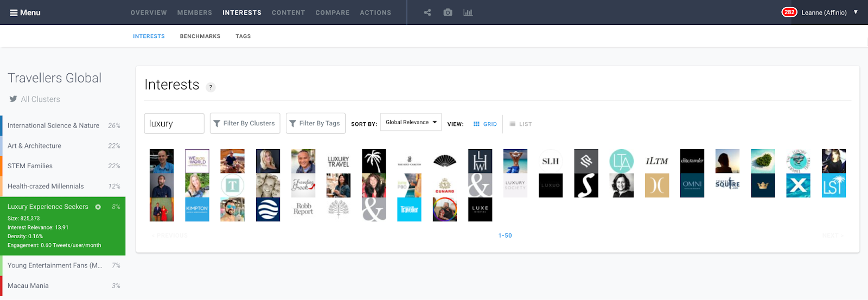Switch to List view
Viewport: 868px width, 300px height.
[x=520, y=124]
